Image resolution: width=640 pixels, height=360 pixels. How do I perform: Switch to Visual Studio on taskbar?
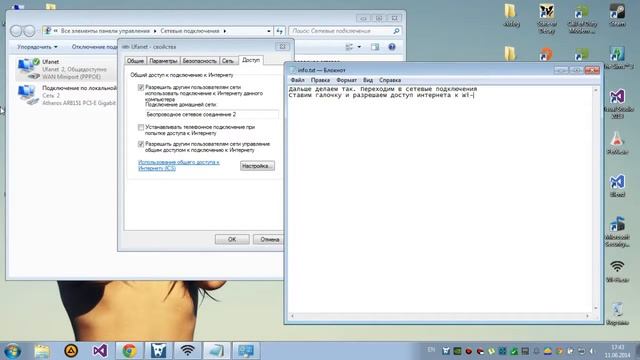tap(100, 351)
